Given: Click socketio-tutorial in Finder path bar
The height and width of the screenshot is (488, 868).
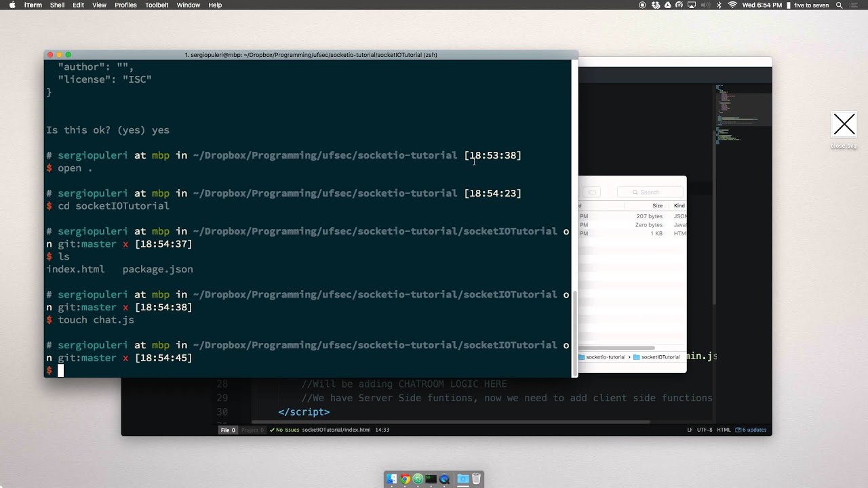Looking at the screenshot, I should [601, 357].
